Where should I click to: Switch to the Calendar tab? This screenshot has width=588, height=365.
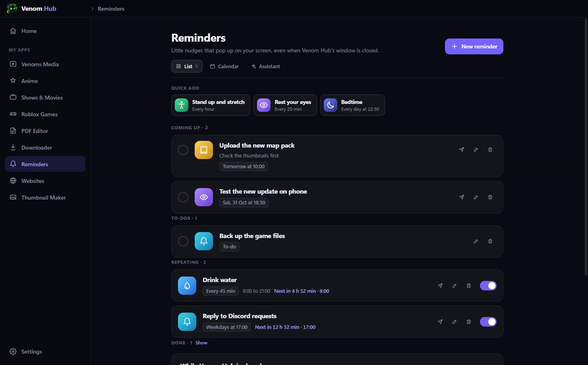(x=224, y=66)
